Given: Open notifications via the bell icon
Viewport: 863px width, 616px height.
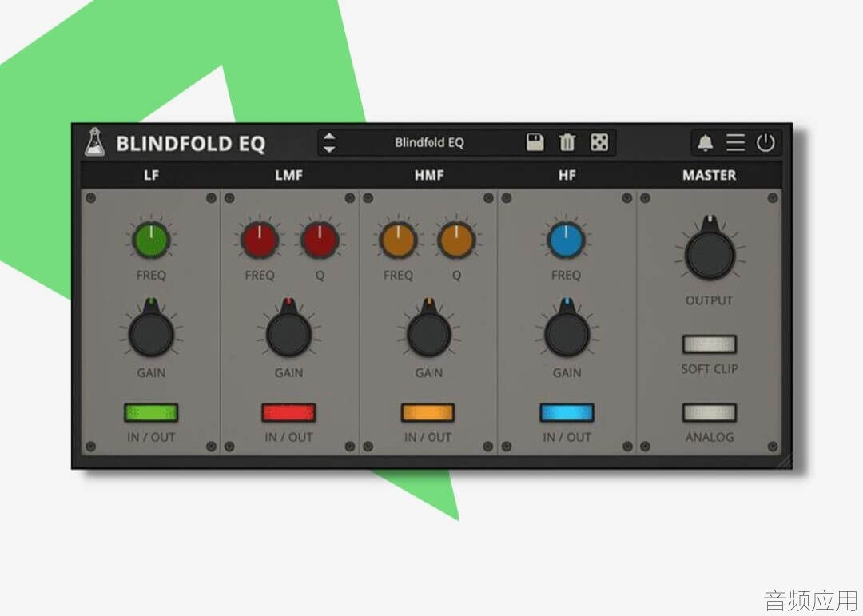Looking at the screenshot, I should pyautogui.click(x=705, y=142).
